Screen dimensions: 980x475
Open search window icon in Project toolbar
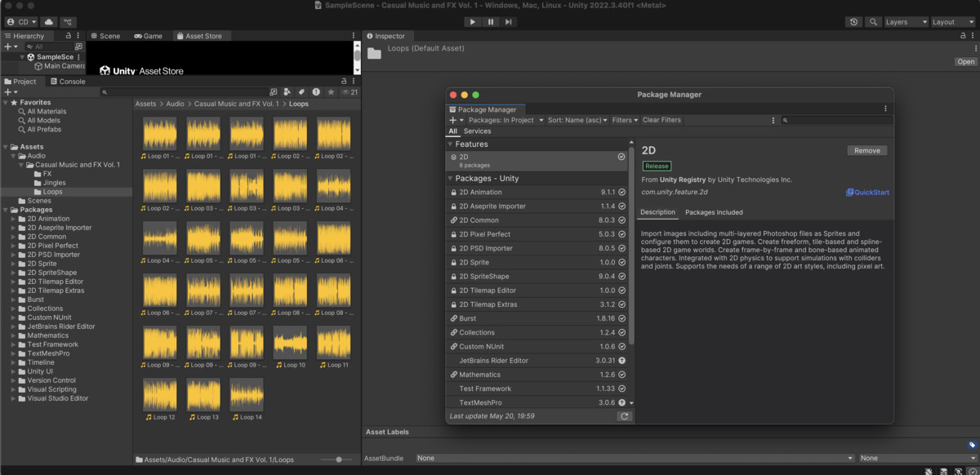(274, 92)
